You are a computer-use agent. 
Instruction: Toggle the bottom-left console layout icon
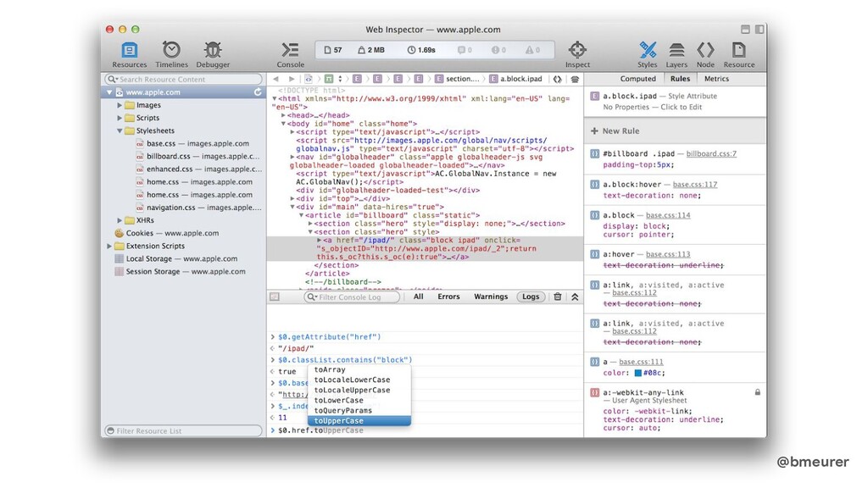click(x=275, y=297)
